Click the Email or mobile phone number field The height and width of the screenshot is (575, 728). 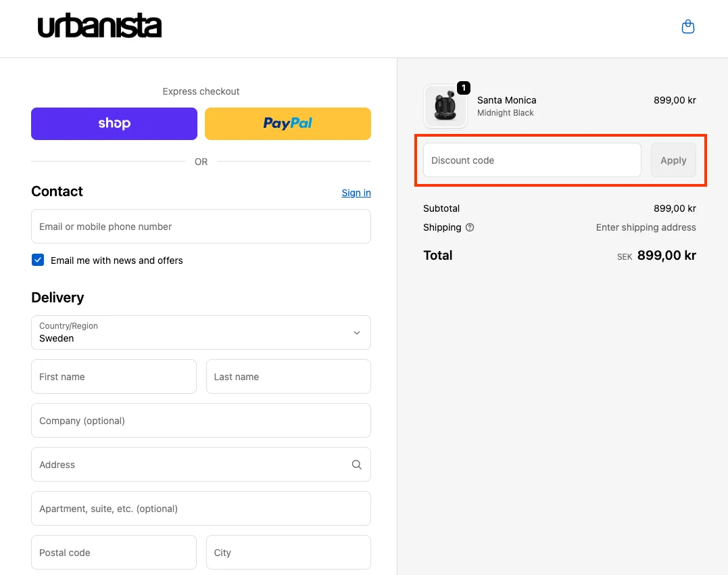201,226
